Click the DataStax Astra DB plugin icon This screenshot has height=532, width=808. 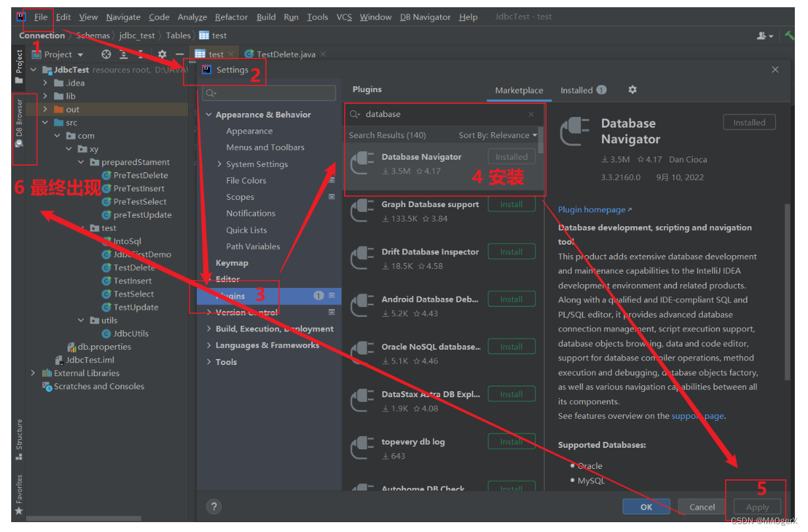click(363, 400)
